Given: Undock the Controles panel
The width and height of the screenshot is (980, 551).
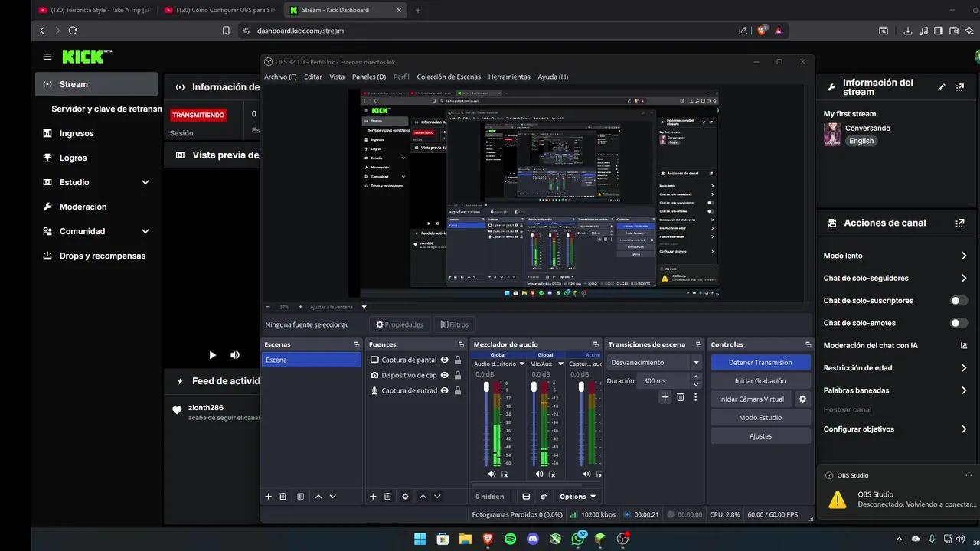Looking at the screenshot, I should tap(808, 344).
